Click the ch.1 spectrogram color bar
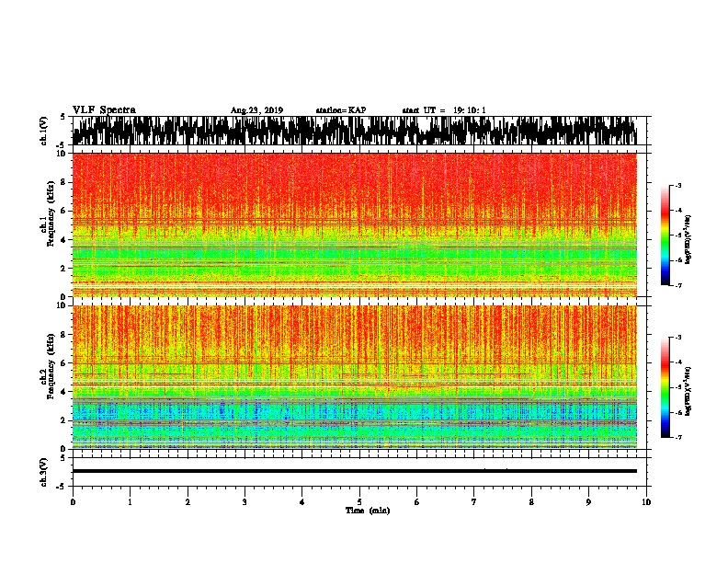The height and width of the screenshot is (563, 728). pyautogui.click(x=665, y=236)
